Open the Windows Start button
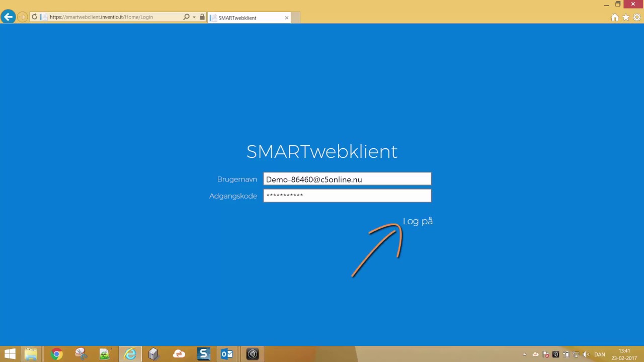This screenshot has width=644, height=362. pos(10,354)
